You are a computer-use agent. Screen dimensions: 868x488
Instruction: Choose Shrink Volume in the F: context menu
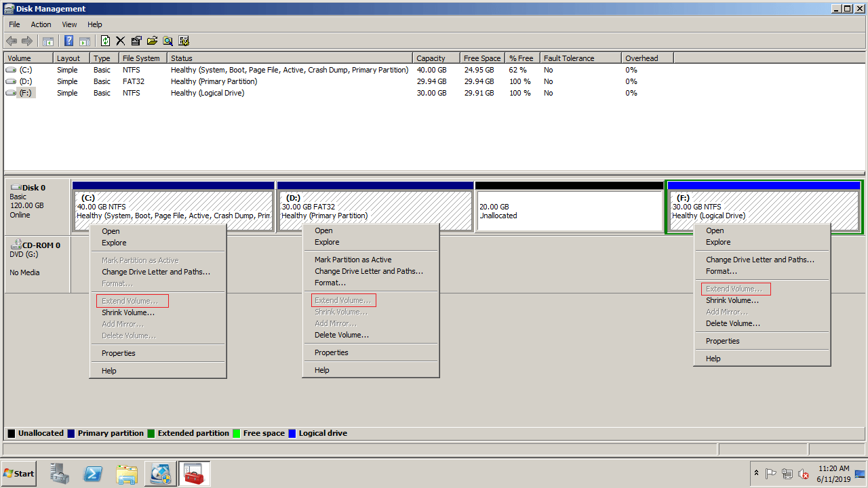(x=732, y=300)
